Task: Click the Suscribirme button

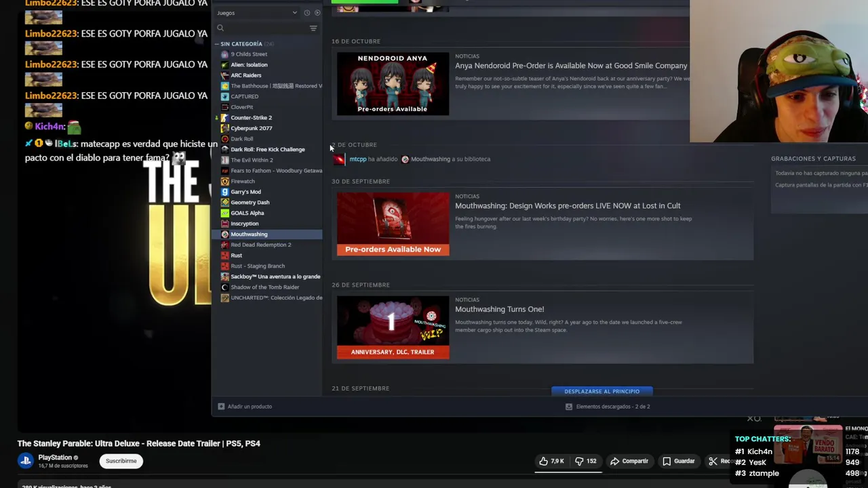Action: [121, 461]
